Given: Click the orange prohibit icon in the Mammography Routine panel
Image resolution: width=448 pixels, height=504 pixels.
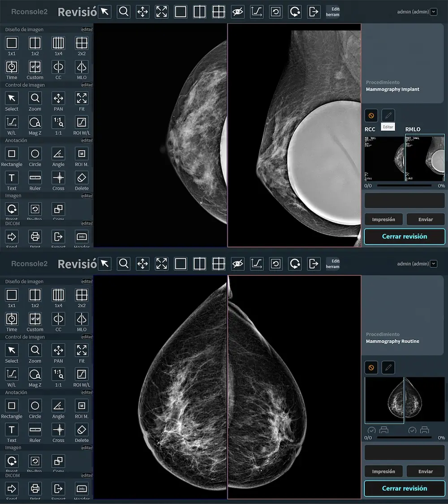Looking at the screenshot, I should tap(371, 367).
